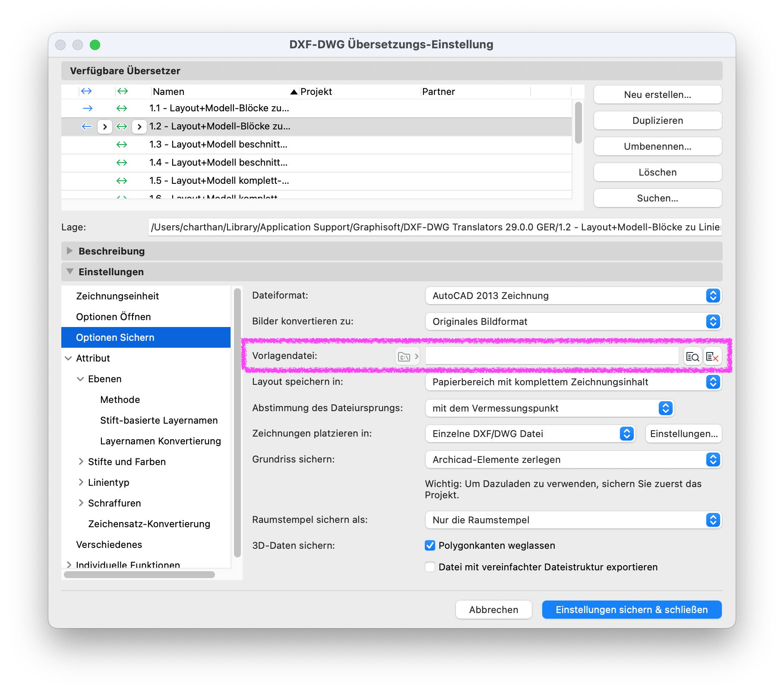Screen dimensions: 784x692
Task: Open the Grundriss sichern dropdown
Action: click(x=573, y=459)
